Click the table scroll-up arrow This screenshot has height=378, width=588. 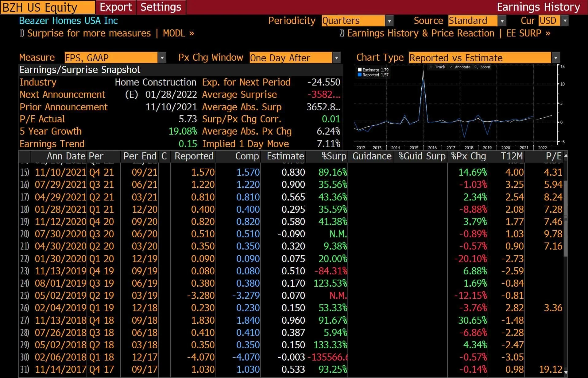[x=566, y=156]
